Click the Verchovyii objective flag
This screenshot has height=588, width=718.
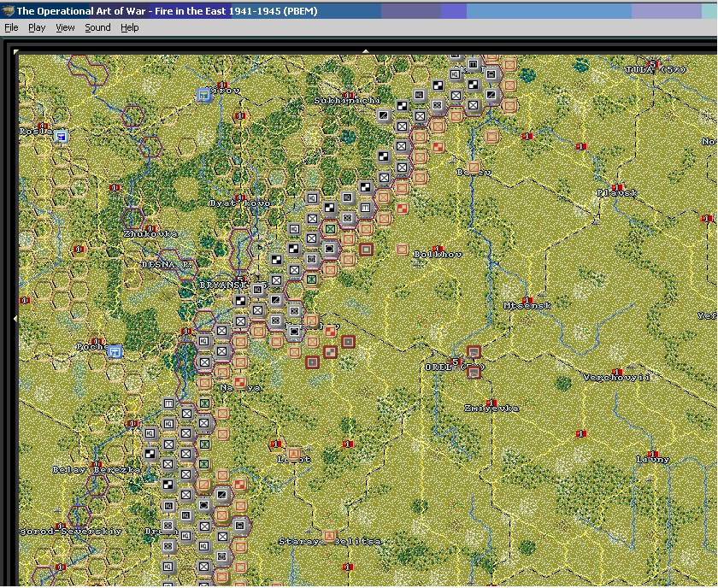[617, 372]
